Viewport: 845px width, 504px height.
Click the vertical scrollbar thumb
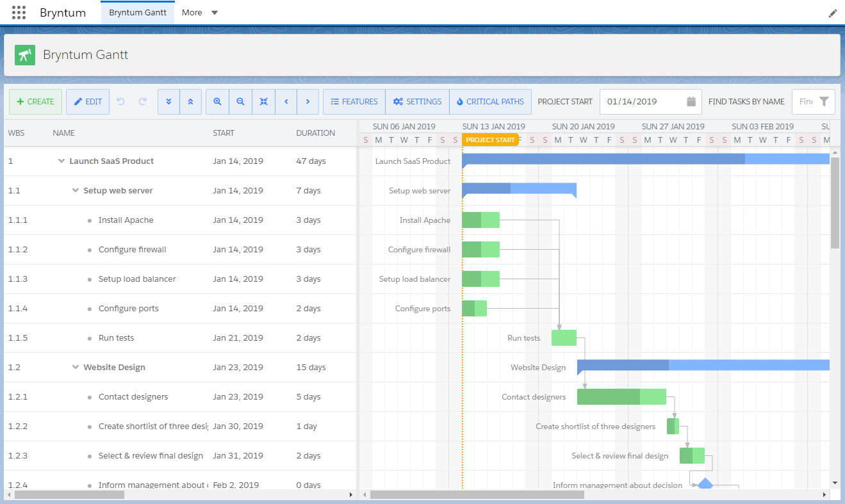click(x=835, y=202)
